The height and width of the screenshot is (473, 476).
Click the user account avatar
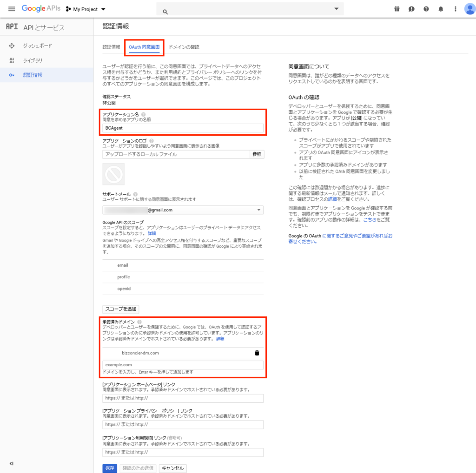(469, 9)
